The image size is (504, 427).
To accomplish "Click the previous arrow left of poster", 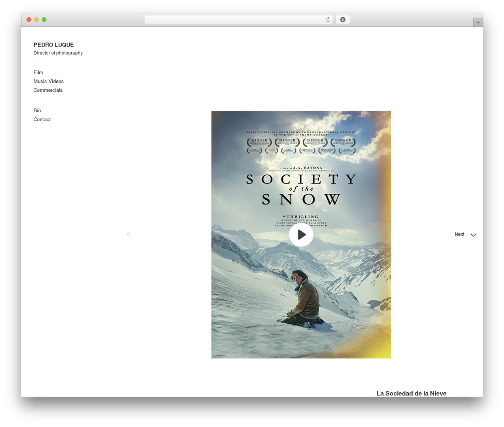I will tap(128, 234).
